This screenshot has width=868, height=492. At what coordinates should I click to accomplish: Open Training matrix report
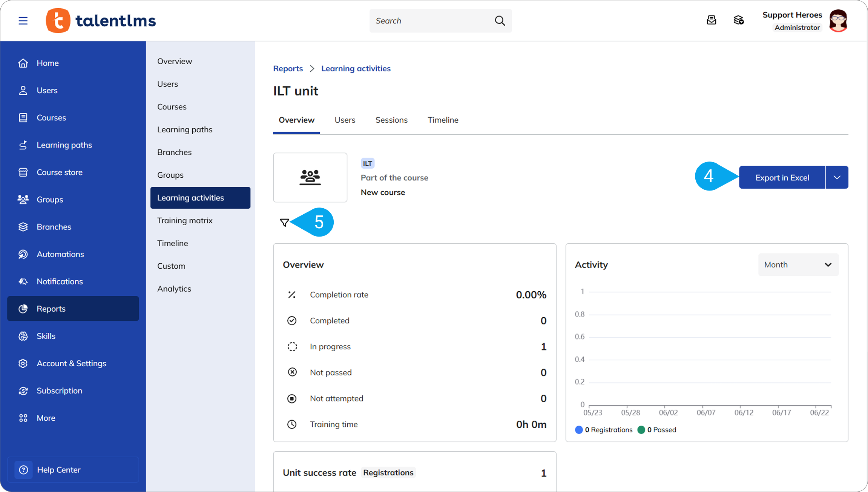(185, 220)
